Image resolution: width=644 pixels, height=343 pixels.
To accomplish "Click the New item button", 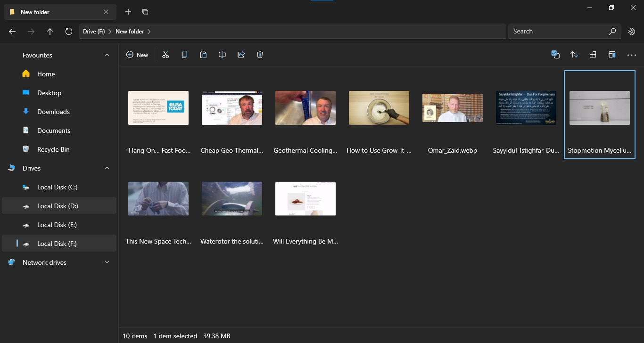I will pos(137,55).
